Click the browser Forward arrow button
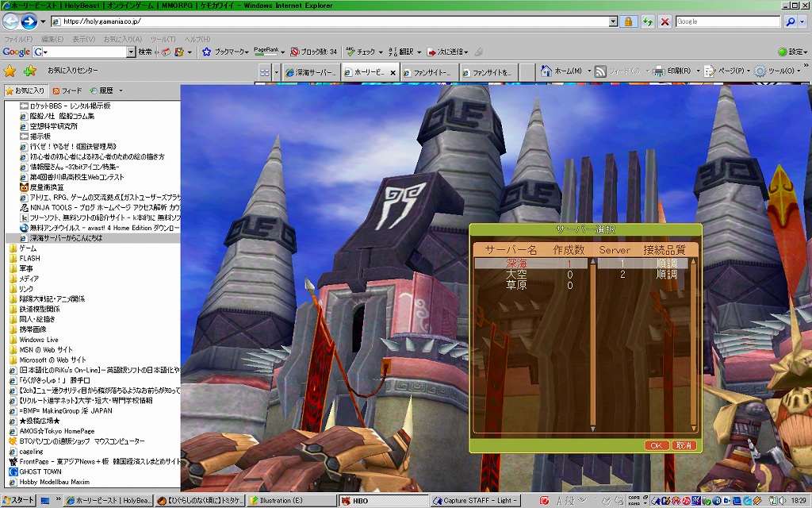This screenshot has width=812, height=508. (29, 21)
